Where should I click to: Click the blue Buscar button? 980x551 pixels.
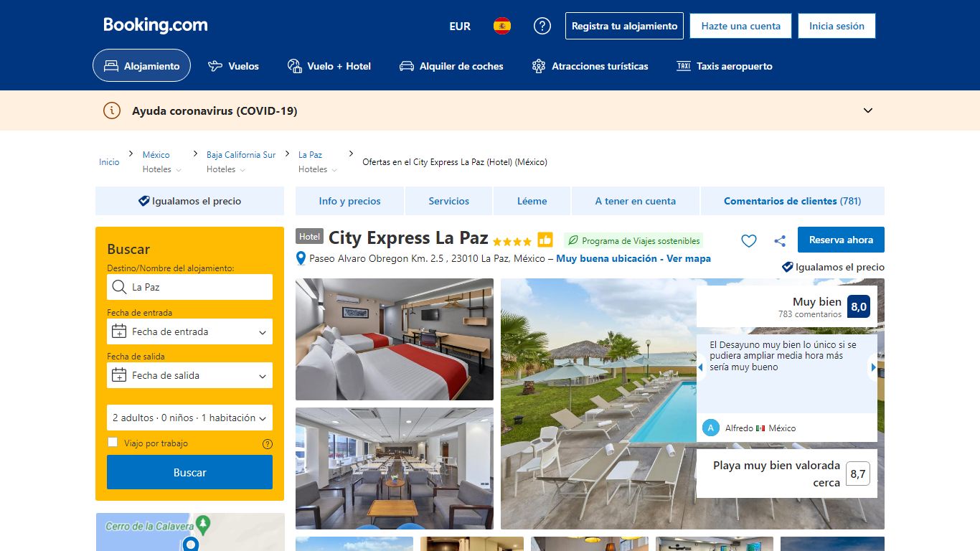(x=190, y=472)
